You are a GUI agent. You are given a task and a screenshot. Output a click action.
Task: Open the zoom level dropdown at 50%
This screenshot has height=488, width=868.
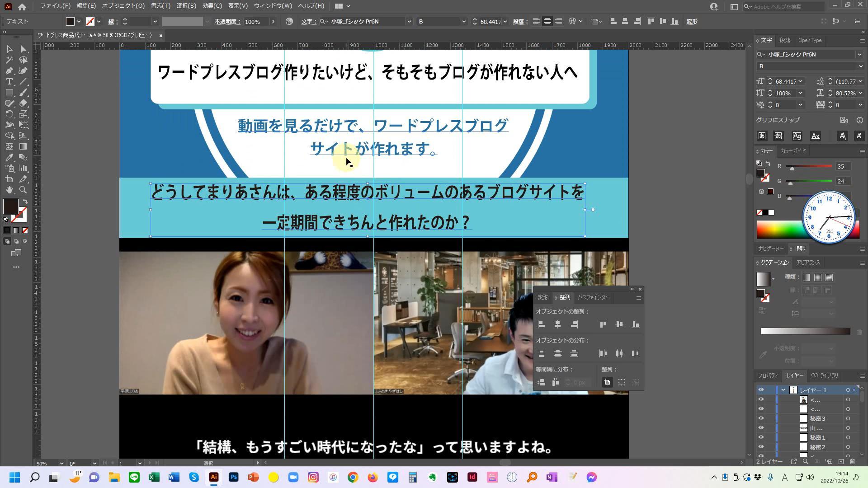pyautogui.click(x=61, y=463)
